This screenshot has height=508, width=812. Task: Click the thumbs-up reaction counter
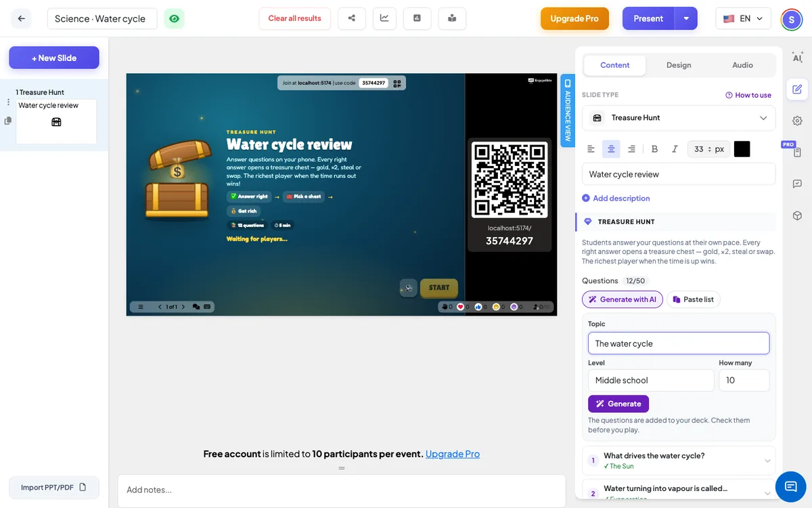click(481, 307)
